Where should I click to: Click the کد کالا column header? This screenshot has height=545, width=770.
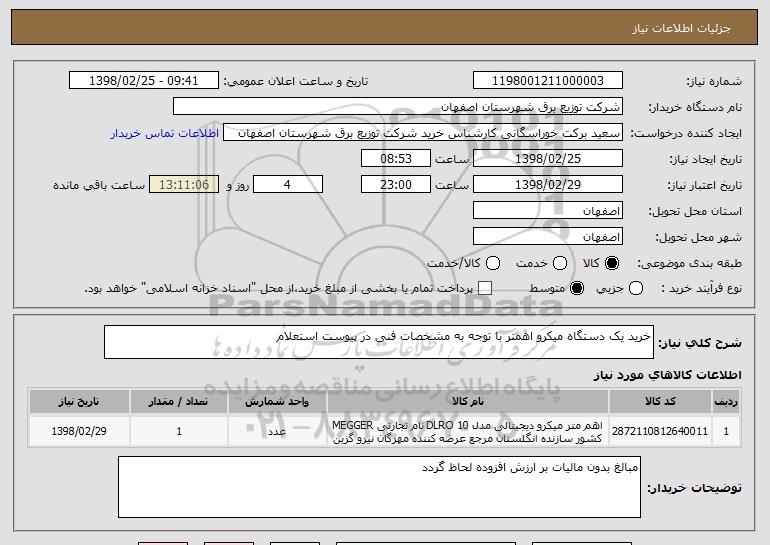[x=660, y=402]
